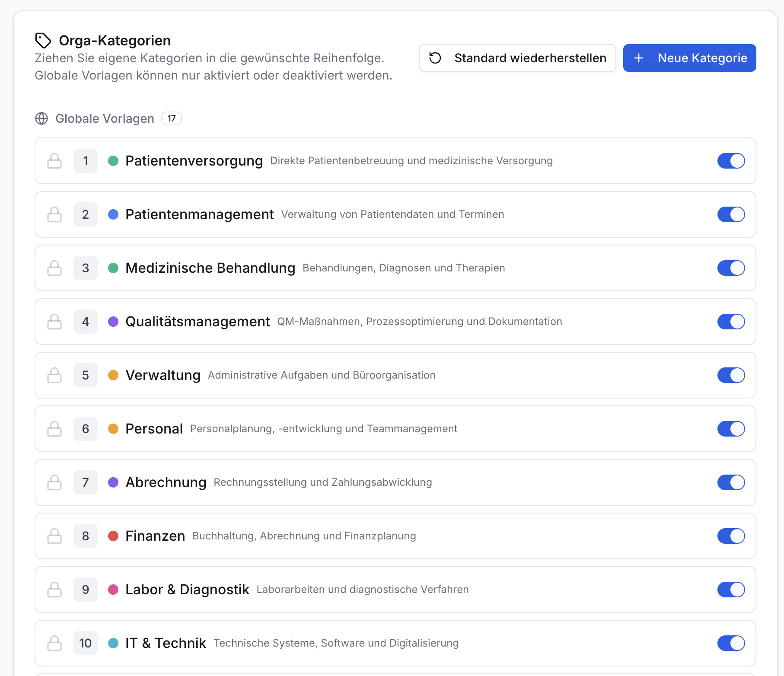The width and height of the screenshot is (784, 676).
Task: Click description 'Buchhaltung, Abrechnung und Finanzplanung'
Action: 304,536
